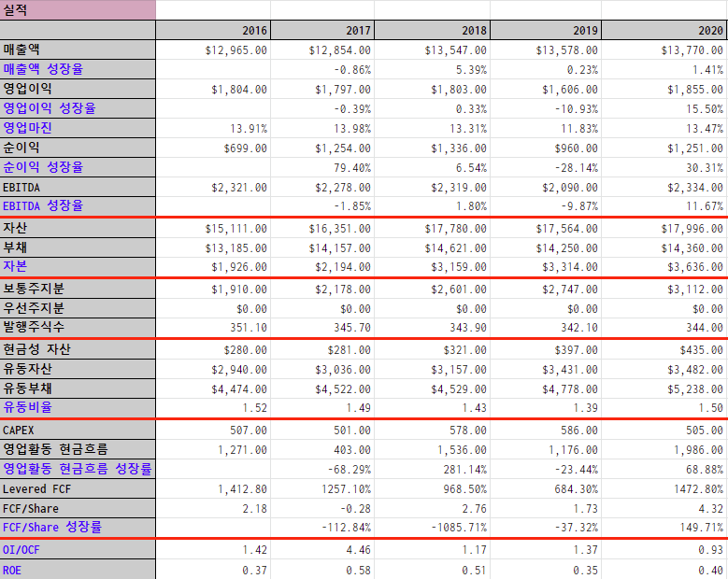Select the 영업이익 성장율 row label
728x579 pixels.
click(x=78, y=108)
